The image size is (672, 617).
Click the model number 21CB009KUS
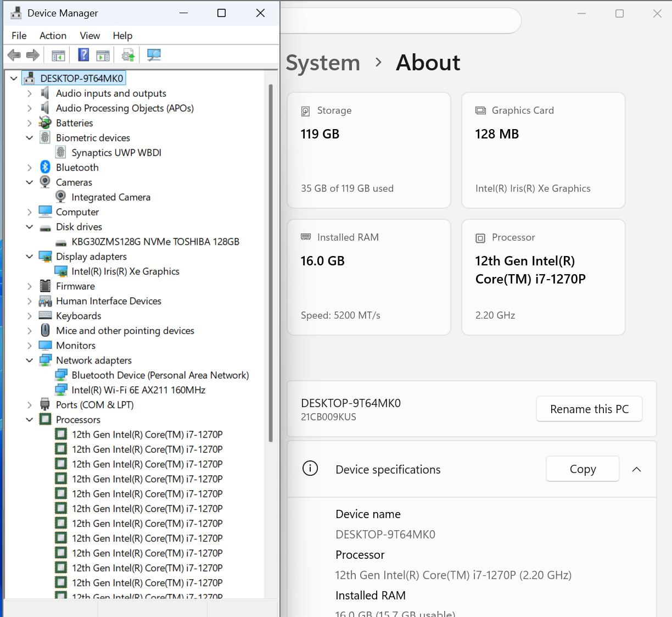pyautogui.click(x=328, y=417)
